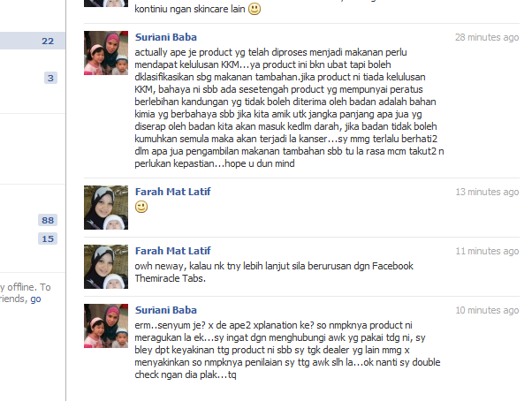
Task: Click the '28 minutes ago' timestamp
Action: tap(487, 37)
